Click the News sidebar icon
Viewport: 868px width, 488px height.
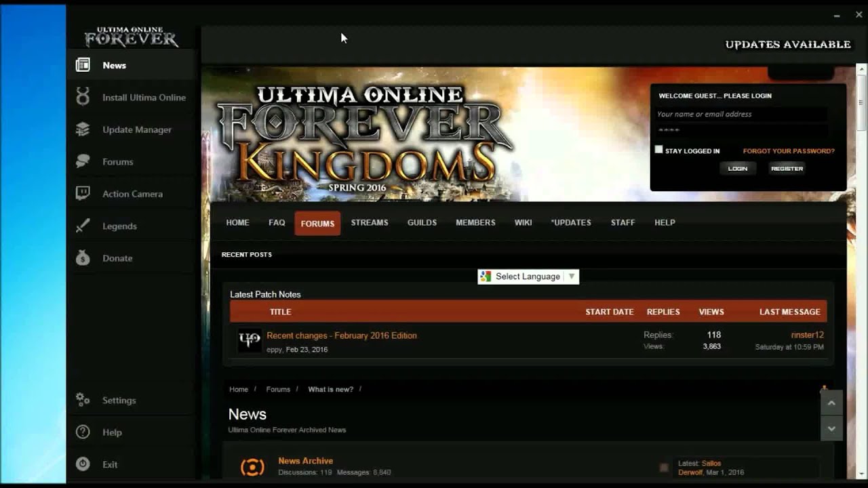(83, 65)
